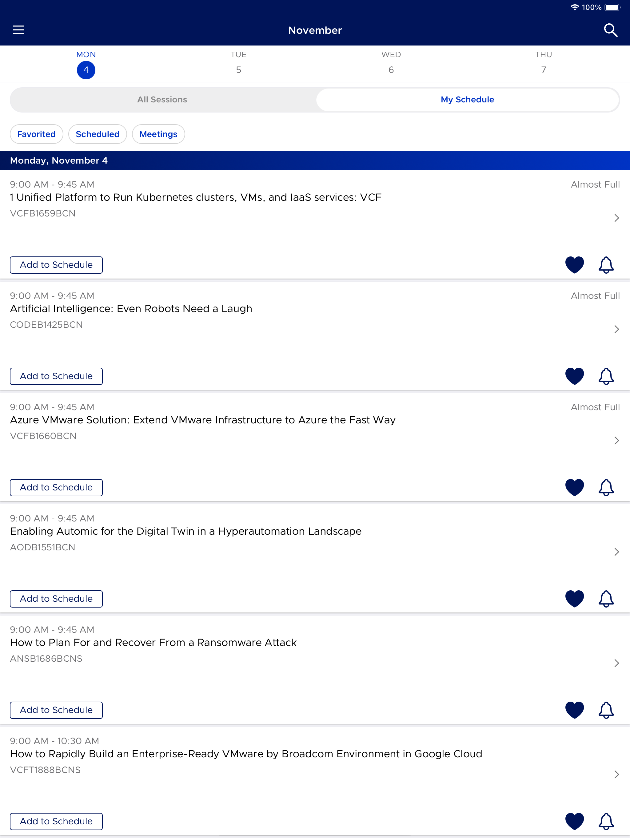Viewport: 630px width, 840px height.
Task: Toggle heart on Google Cloud environment session
Action: click(x=574, y=821)
